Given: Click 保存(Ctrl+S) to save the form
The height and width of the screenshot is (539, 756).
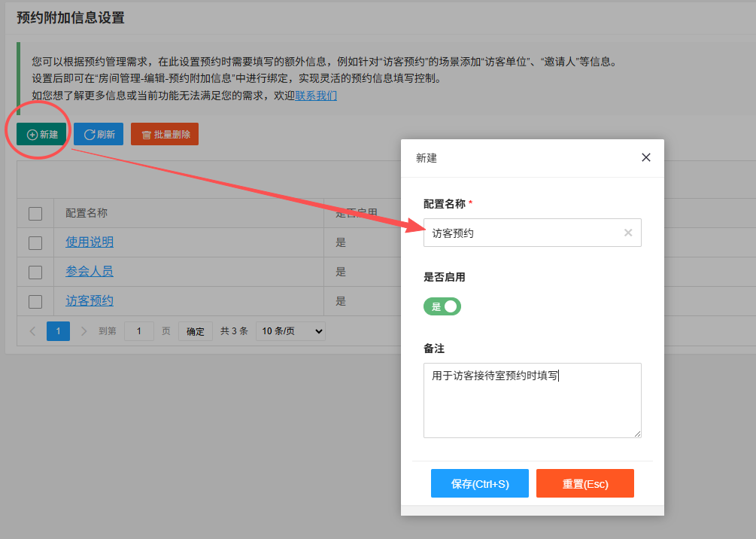Looking at the screenshot, I should 480,484.
